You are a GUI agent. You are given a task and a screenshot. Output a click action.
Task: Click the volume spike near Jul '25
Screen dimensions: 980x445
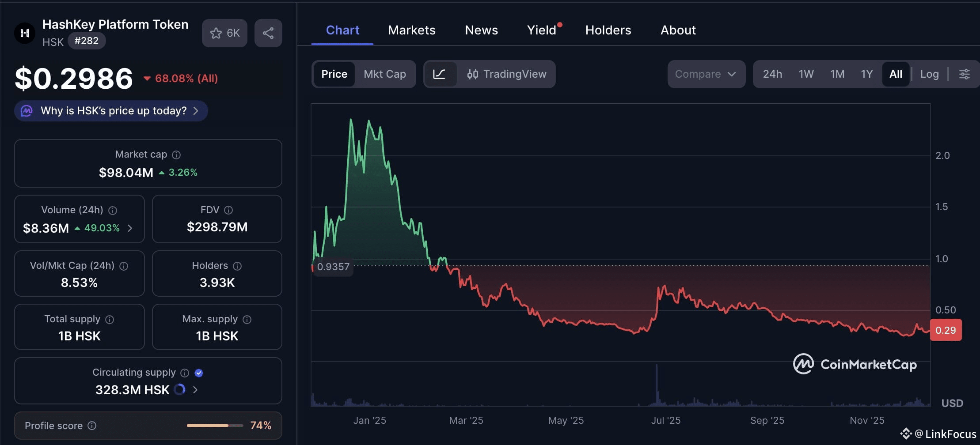coord(657,384)
